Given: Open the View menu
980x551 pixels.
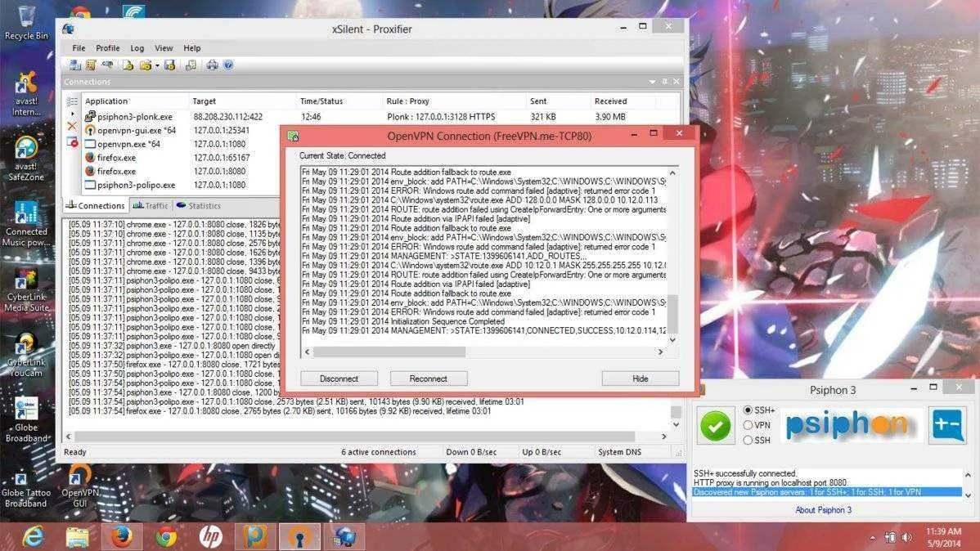Looking at the screenshot, I should 164,48.
